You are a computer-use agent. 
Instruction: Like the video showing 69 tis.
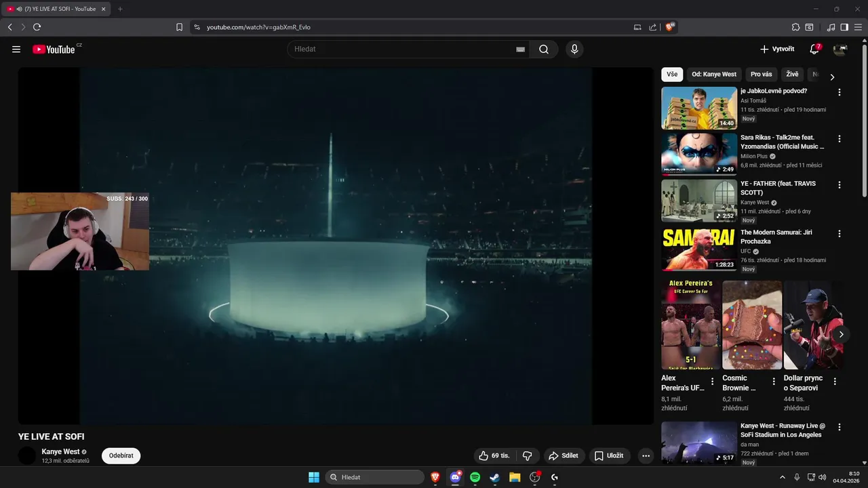pos(494,456)
